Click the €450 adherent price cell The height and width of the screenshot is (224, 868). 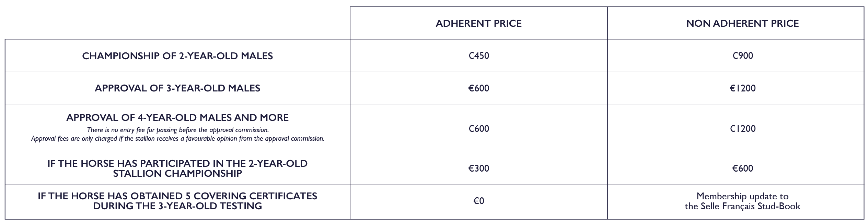(478, 56)
